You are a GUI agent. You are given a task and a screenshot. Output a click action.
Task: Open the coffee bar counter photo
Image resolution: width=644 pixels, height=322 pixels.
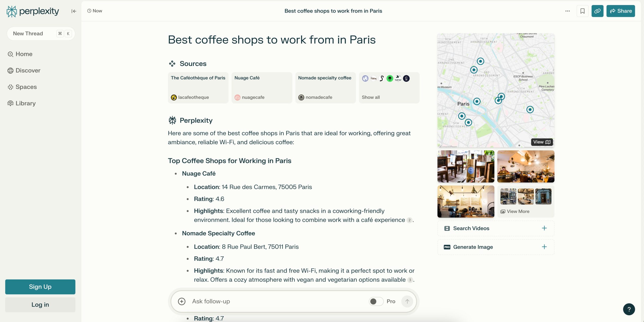[x=466, y=201]
